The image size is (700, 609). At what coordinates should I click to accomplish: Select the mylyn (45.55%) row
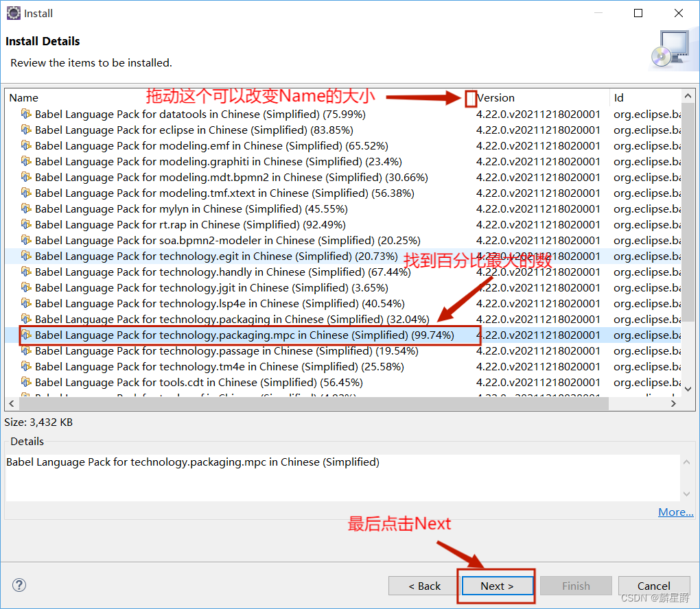tap(343, 208)
